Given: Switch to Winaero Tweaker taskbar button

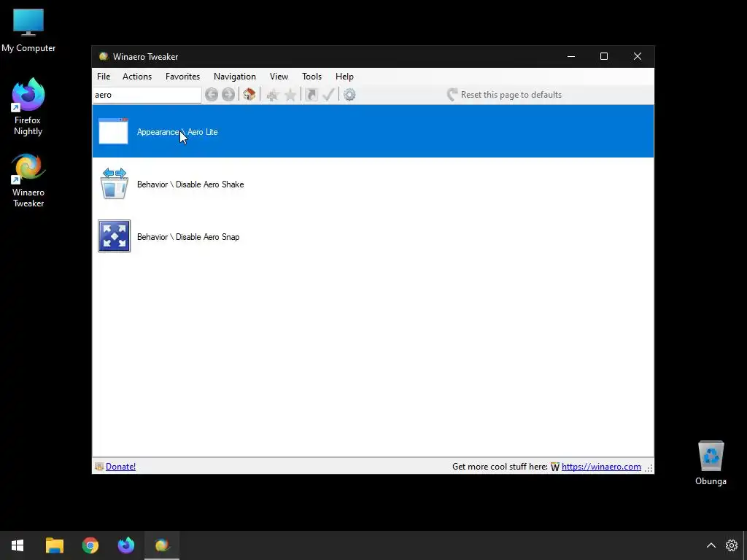Looking at the screenshot, I should tap(162, 545).
